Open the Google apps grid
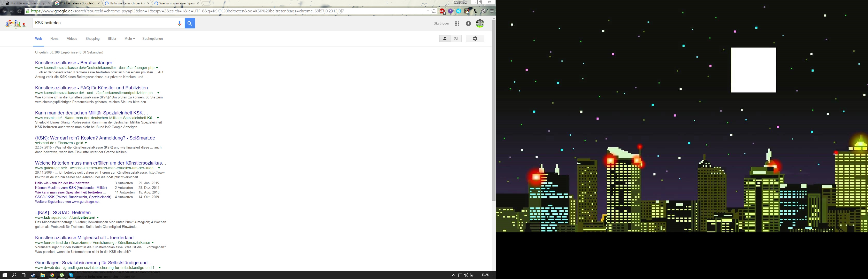The width and height of the screenshot is (868, 279). pos(456,24)
